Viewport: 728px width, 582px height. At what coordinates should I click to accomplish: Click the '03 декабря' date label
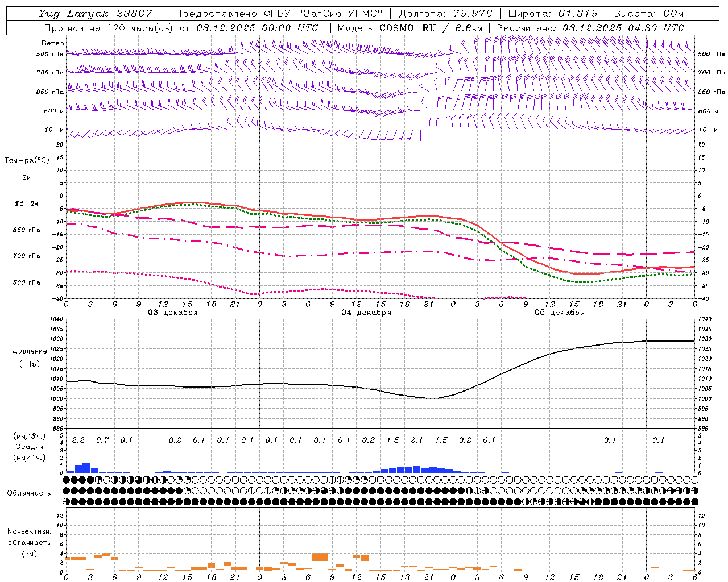click(x=173, y=313)
